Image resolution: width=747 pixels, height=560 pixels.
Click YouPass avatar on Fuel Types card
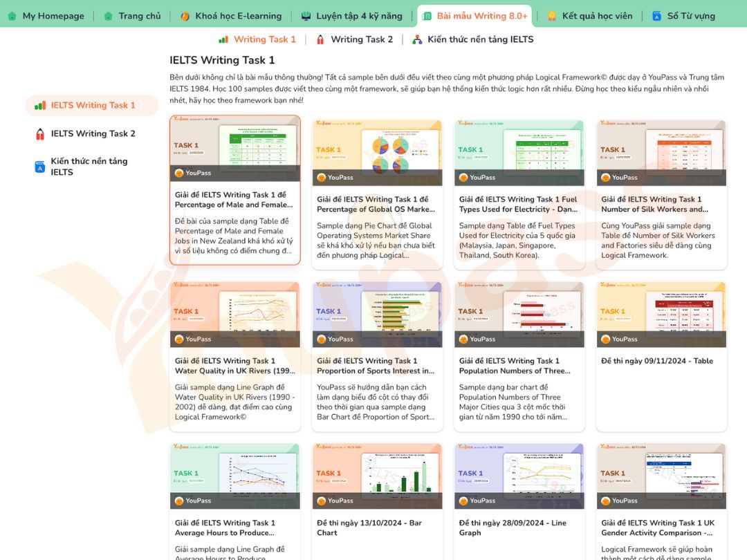[x=463, y=178]
